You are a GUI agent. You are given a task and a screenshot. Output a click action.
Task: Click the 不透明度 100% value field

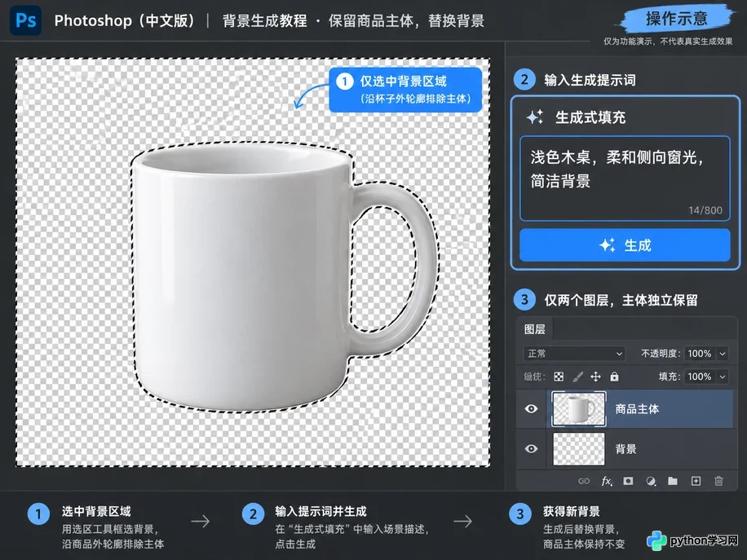tap(700, 353)
